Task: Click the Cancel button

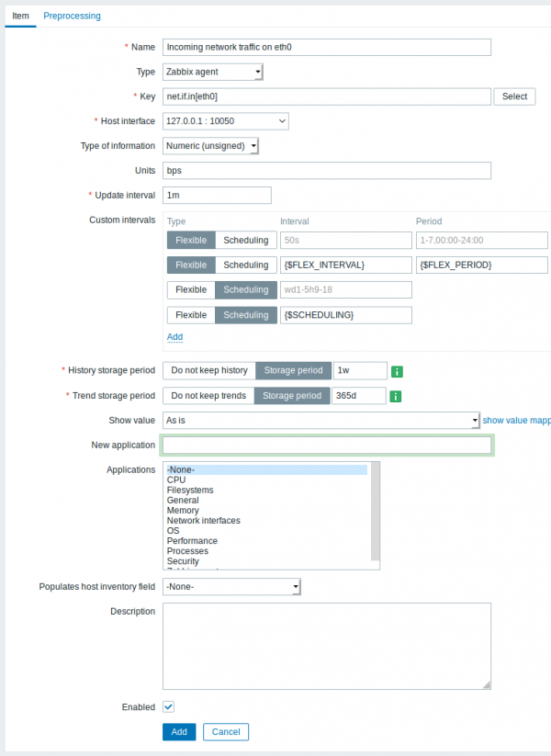Action: pyautogui.click(x=225, y=732)
